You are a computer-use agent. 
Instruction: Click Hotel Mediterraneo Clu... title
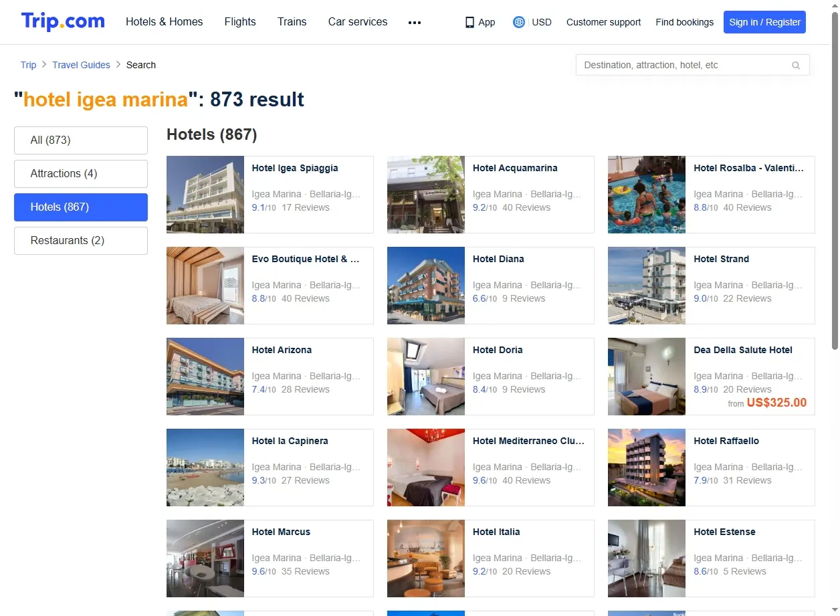click(x=528, y=441)
